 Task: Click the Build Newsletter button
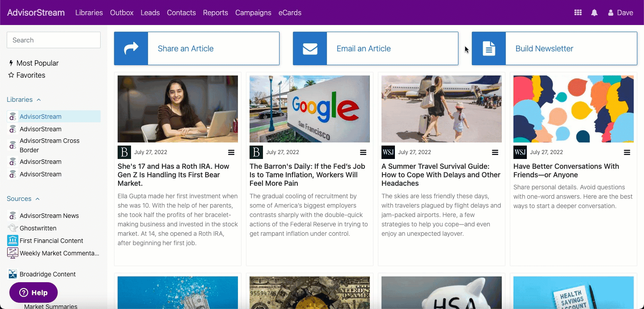click(555, 48)
